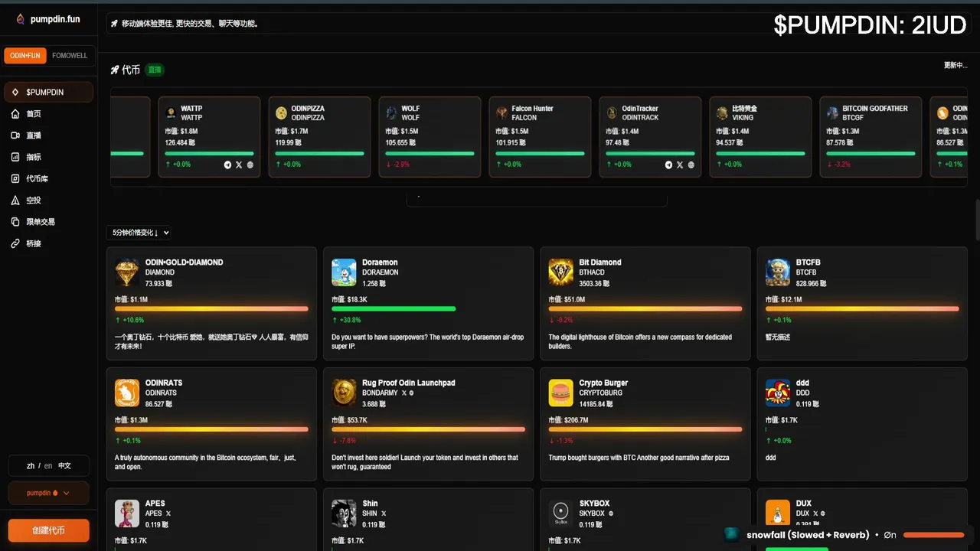Click the 创建代币 create token button

pyautogui.click(x=49, y=530)
